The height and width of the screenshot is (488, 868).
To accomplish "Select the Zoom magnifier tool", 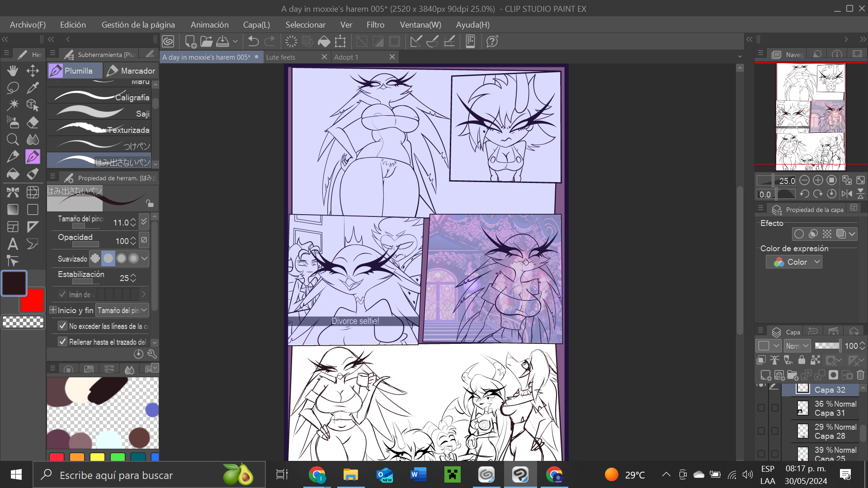I will [13, 139].
